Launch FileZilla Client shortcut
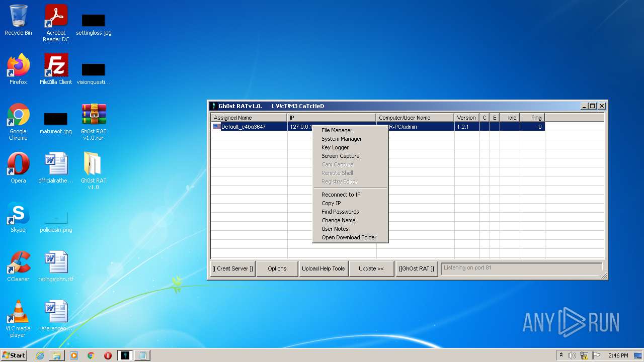The width and height of the screenshot is (644, 362). coord(56,69)
